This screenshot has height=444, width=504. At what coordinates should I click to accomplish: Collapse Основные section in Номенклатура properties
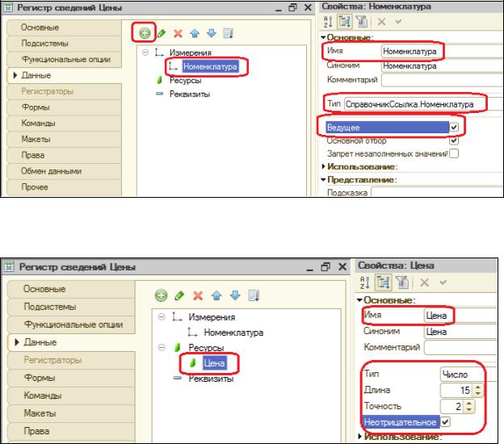pos(323,38)
